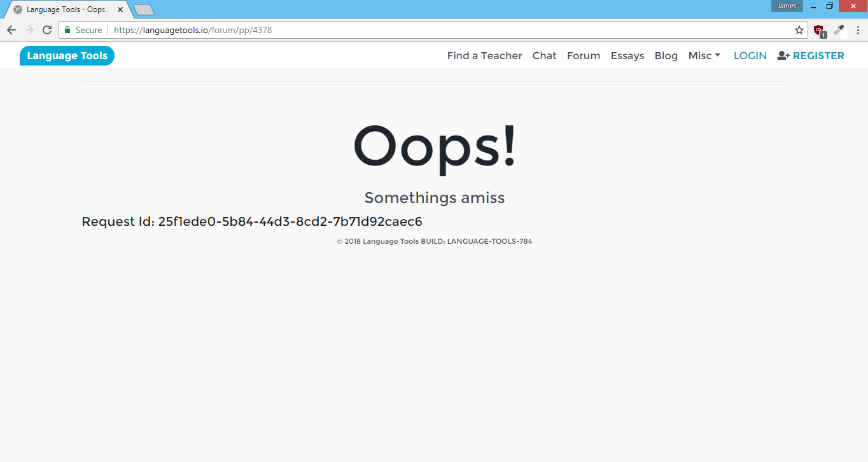Viewport: 868px width, 462px height.
Task: Expand the Misc dropdown menu
Action: (x=704, y=56)
